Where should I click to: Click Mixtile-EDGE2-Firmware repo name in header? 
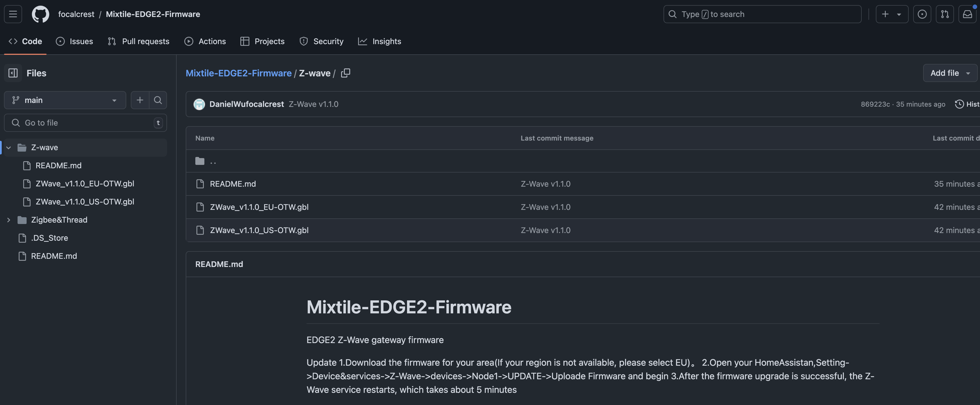point(153,14)
